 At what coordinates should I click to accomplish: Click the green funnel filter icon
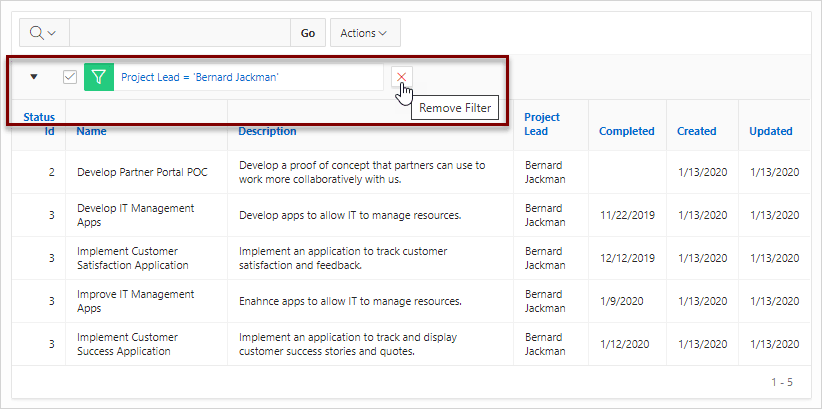coord(99,78)
